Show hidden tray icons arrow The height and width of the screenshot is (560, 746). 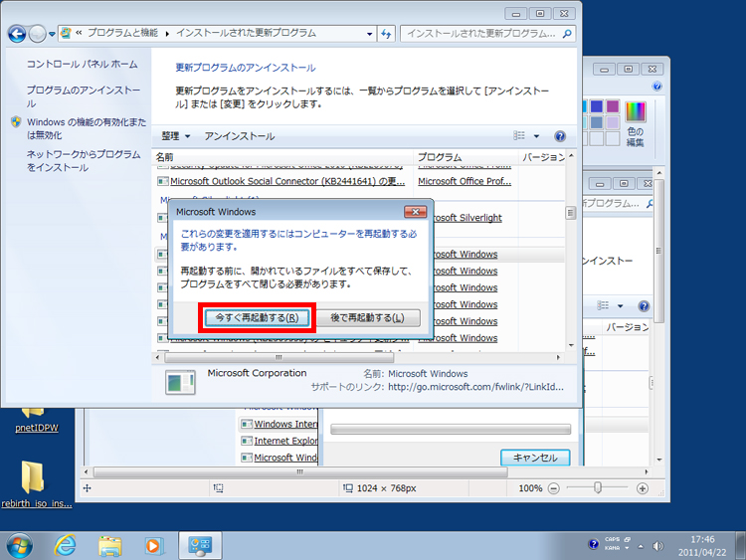(x=641, y=546)
